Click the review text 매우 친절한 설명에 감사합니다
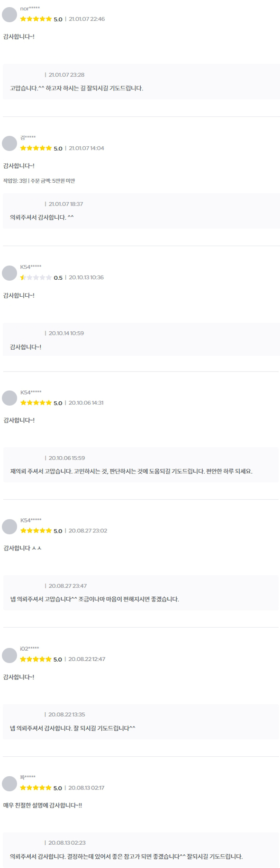Viewport: 280px width, 868px height. click(43, 805)
